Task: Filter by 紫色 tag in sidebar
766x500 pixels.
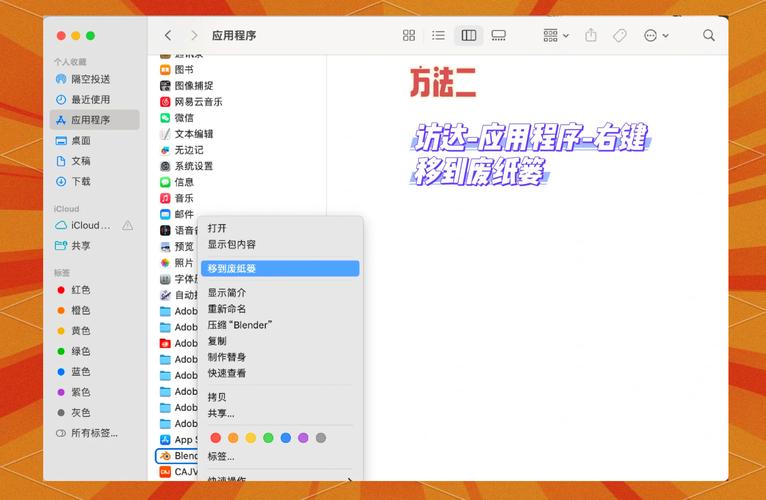Action: coord(94,392)
